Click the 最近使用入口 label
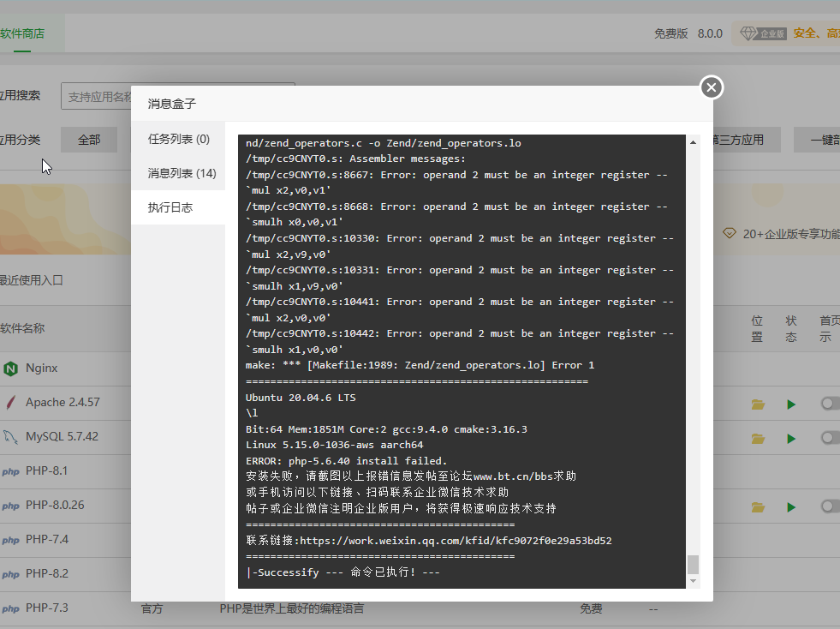 point(31,280)
